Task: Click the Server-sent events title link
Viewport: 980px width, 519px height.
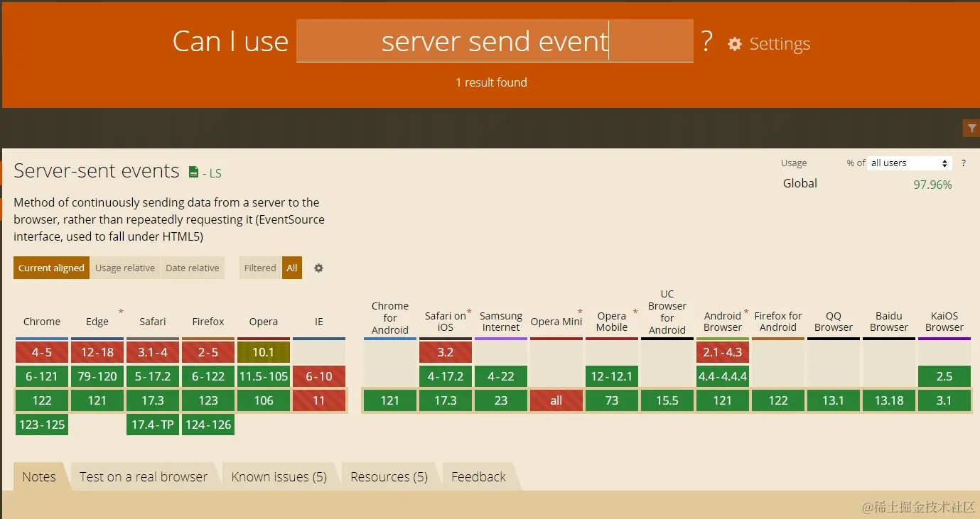Action: tap(97, 171)
